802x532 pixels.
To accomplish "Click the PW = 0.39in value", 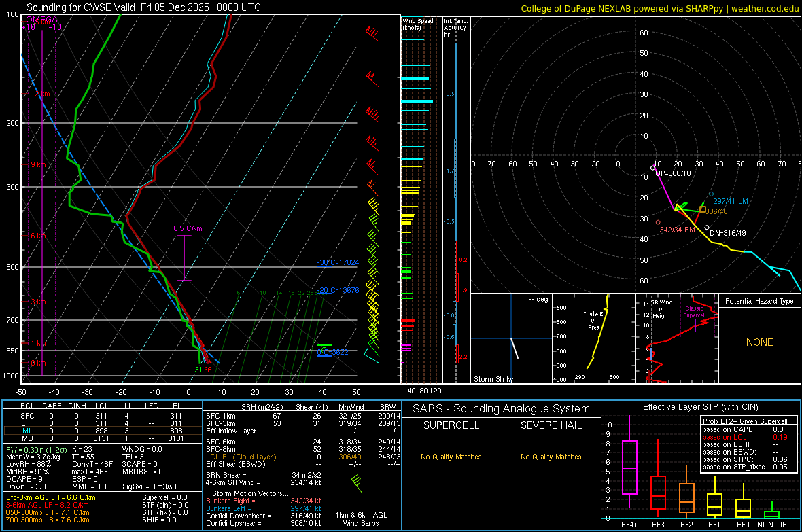I will pyautogui.click(x=36, y=449).
